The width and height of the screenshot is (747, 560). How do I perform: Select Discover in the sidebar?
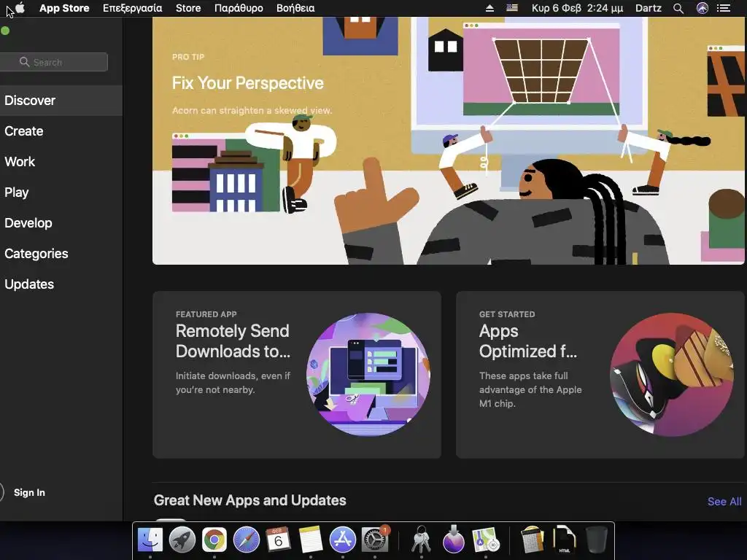(x=61, y=101)
